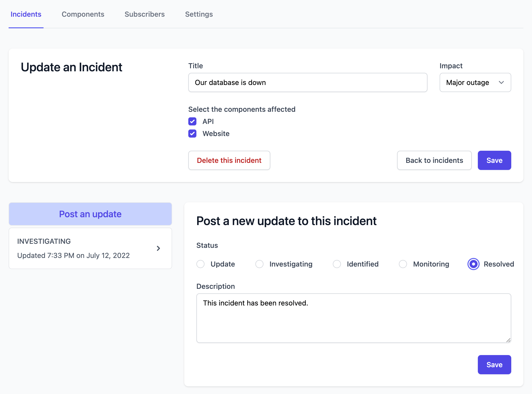The width and height of the screenshot is (532, 394).
Task: Select the Investigating status radio button
Action: click(260, 264)
